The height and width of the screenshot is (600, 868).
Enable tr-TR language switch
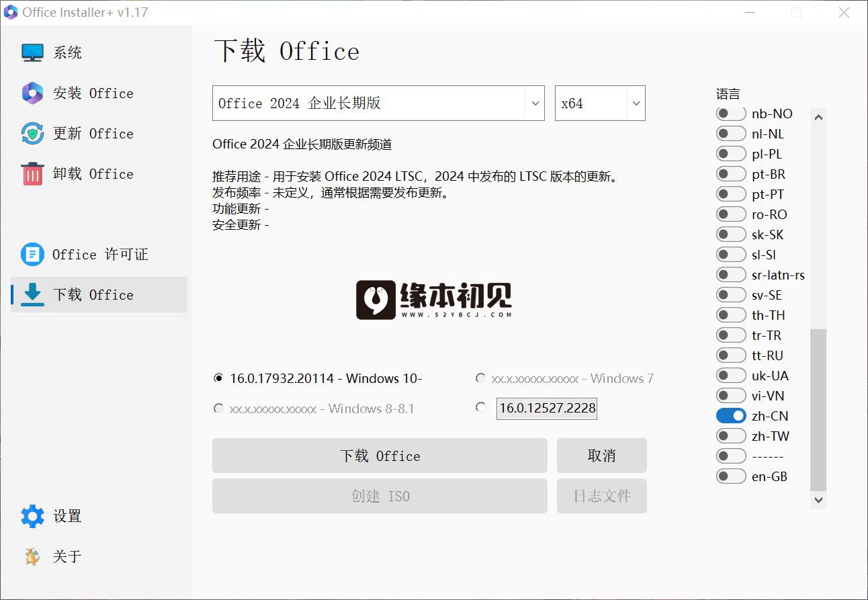tap(731, 335)
